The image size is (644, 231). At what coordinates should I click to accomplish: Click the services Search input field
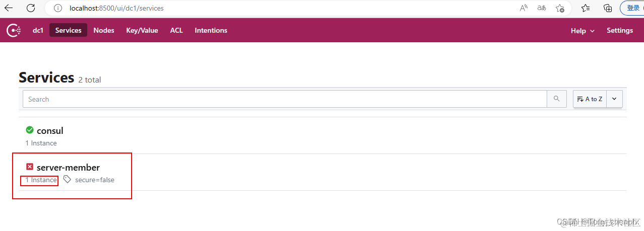click(285, 99)
